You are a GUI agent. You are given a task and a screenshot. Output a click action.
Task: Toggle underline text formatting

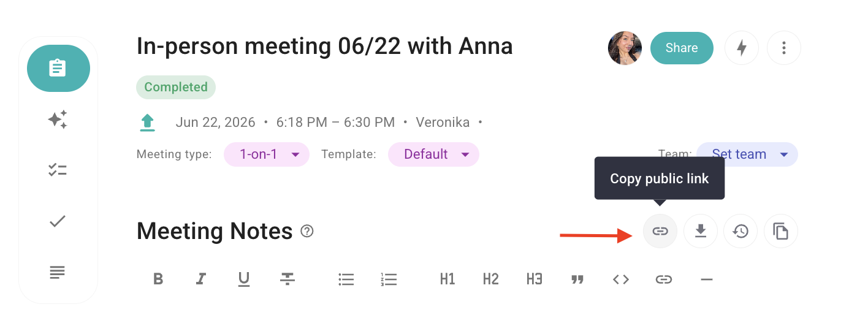tap(244, 279)
